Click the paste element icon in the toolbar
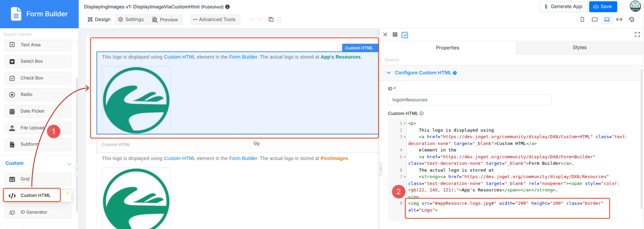Screen dimensions: 644x229 click(x=279, y=19)
